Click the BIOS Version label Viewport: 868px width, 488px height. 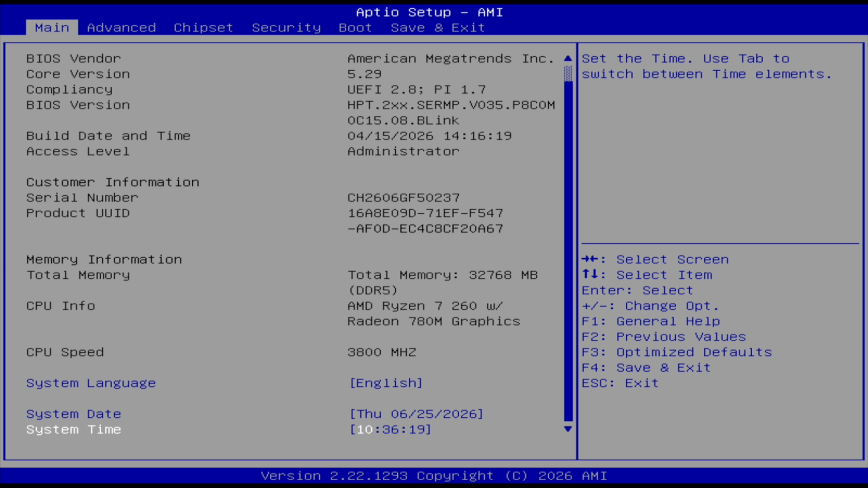(78, 105)
